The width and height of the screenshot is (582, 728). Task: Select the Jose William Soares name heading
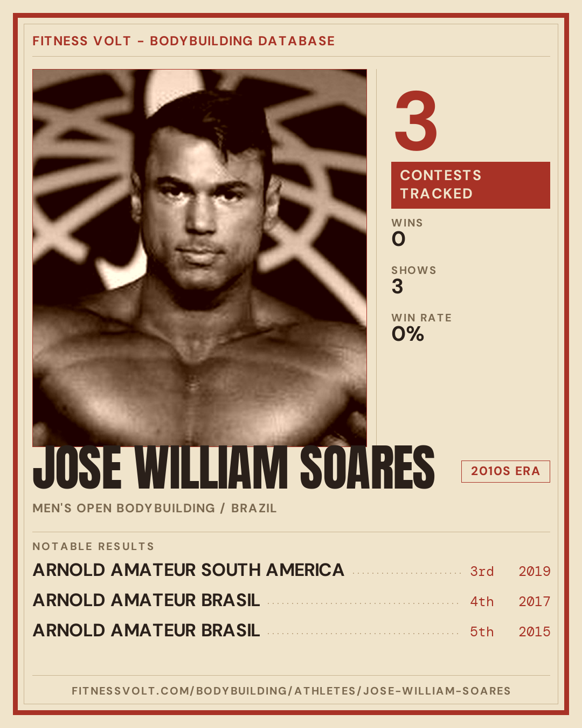pos(233,468)
